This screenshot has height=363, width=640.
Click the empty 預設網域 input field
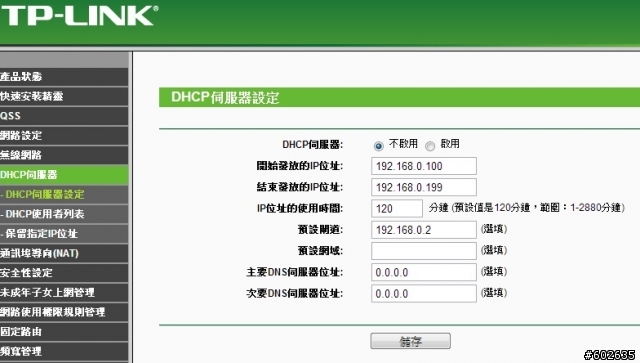(424, 251)
